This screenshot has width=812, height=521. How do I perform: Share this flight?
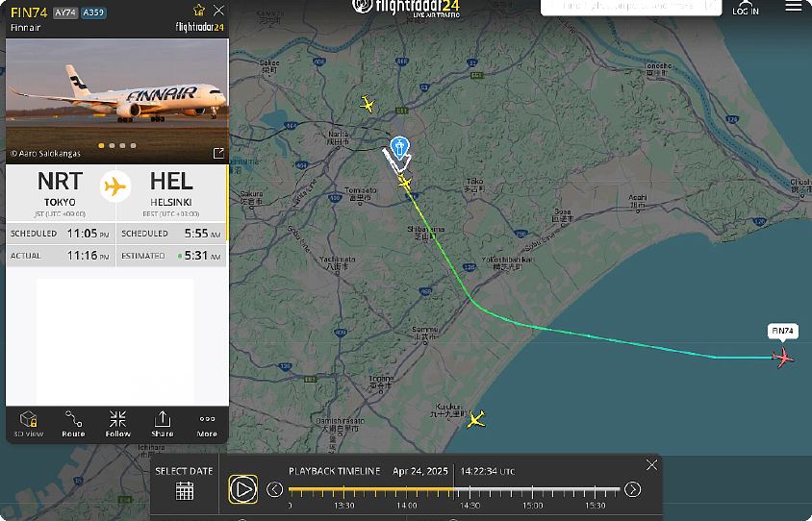coord(162,424)
